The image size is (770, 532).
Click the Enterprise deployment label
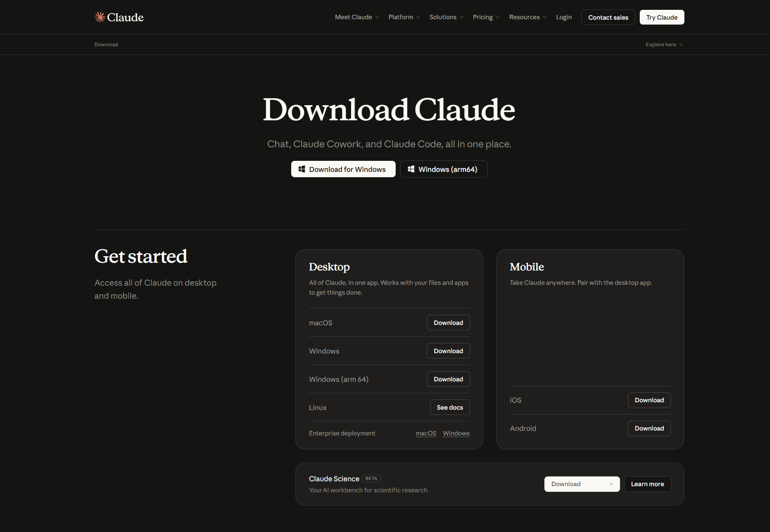pyautogui.click(x=342, y=433)
